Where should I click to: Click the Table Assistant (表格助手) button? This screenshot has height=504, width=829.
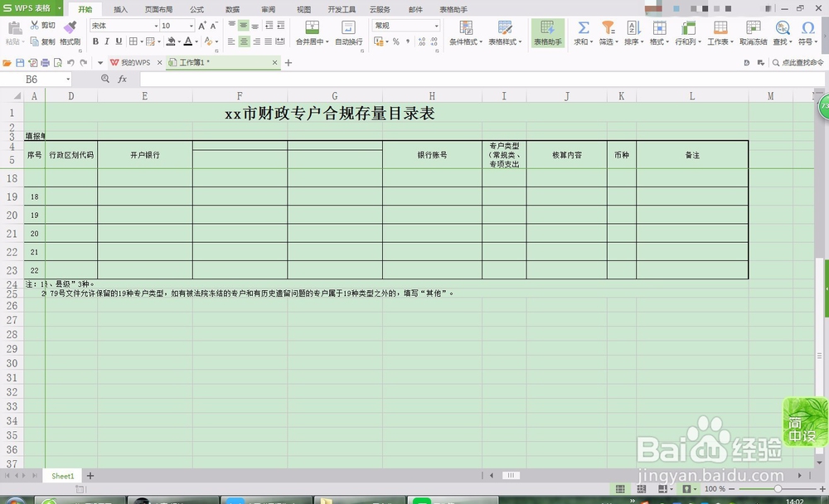point(548,33)
